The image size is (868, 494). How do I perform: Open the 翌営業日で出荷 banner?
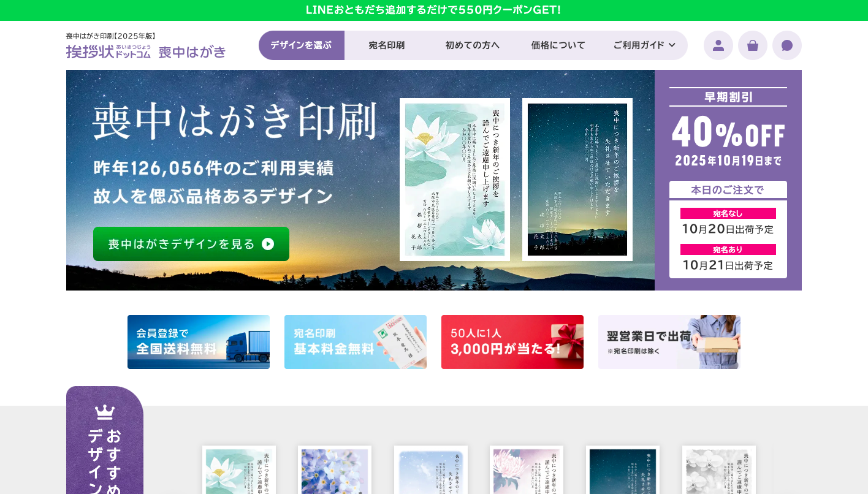pyautogui.click(x=669, y=342)
